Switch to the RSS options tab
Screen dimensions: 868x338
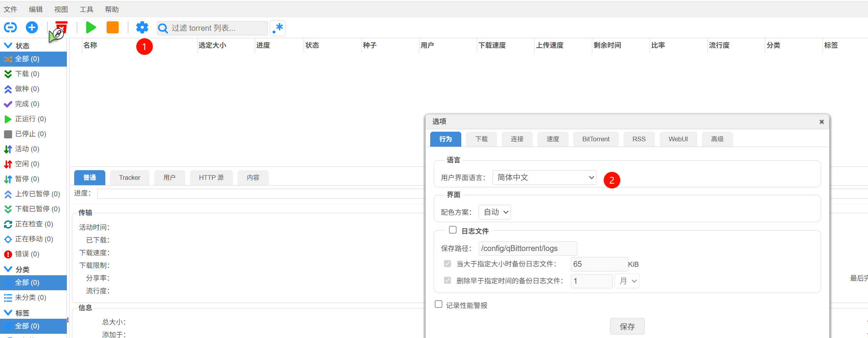(639, 139)
